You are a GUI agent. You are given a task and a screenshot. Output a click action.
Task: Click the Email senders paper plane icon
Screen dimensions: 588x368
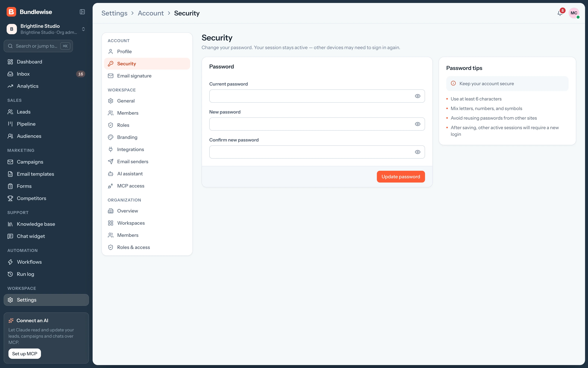pyautogui.click(x=111, y=162)
